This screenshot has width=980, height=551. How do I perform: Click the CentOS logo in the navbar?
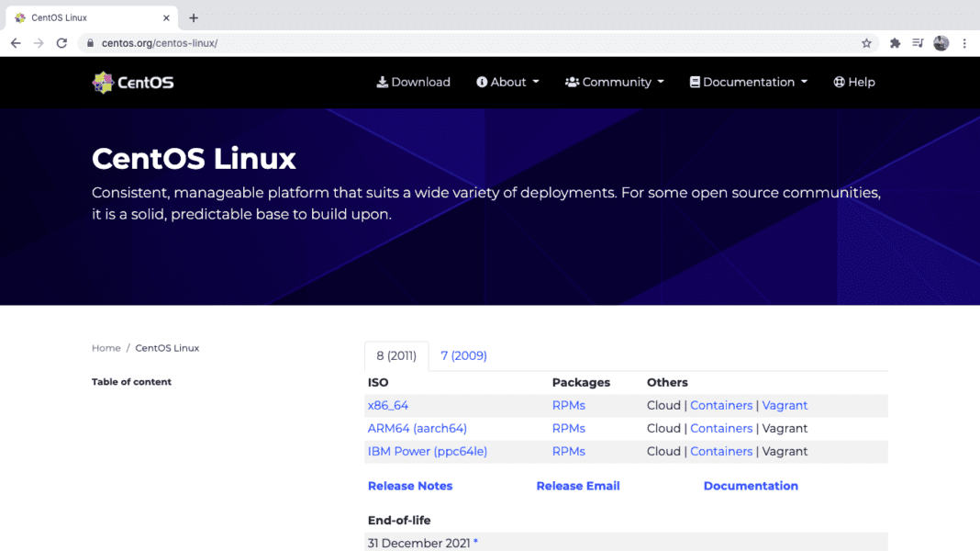pyautogui.click(x=132, y=82)
